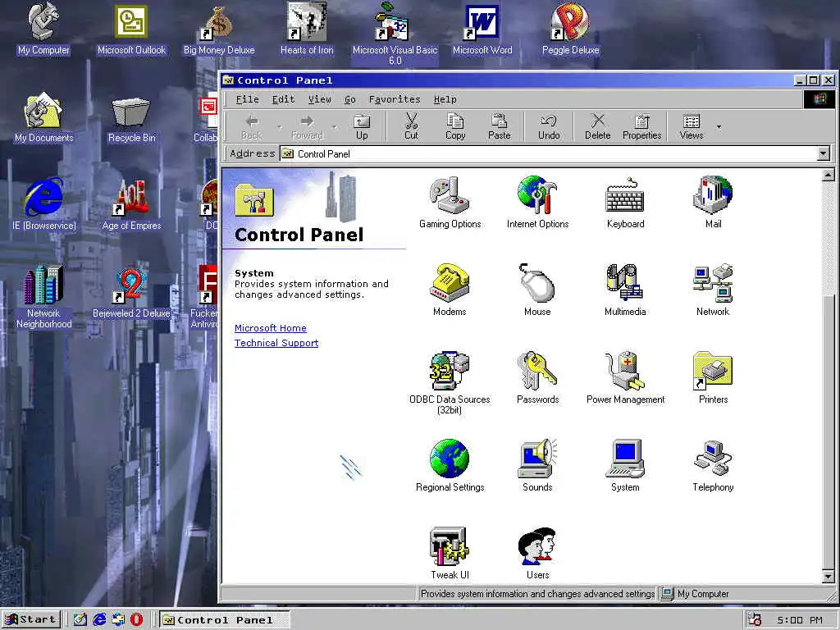
Task: Select ODBC Data Sources (32bit) icon
Action: pos(450,382)
